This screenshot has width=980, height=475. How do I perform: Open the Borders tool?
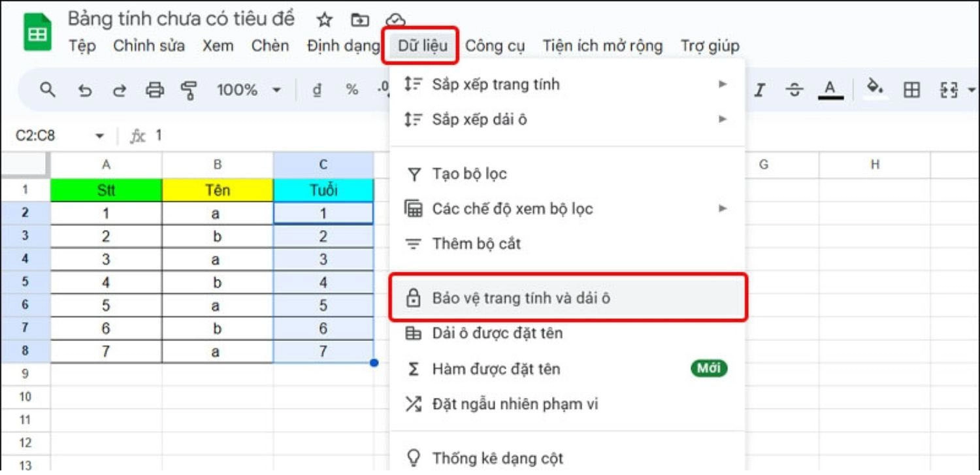click(911, 90)
